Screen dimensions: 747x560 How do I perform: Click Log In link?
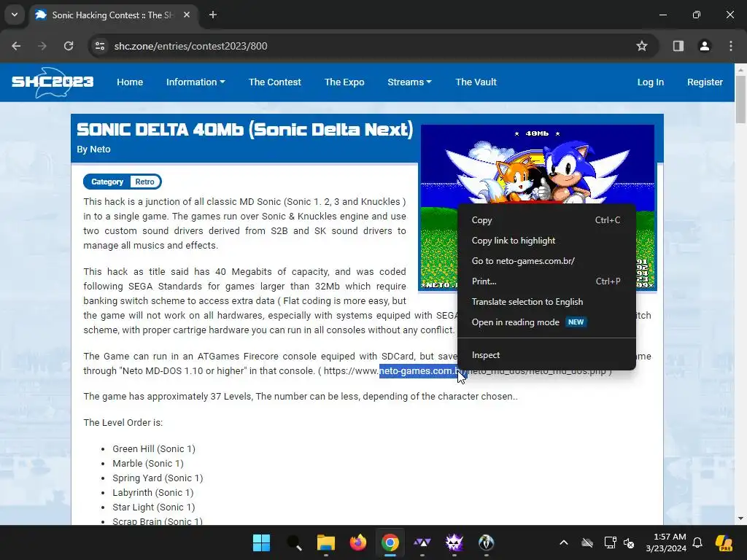point(650,82)
